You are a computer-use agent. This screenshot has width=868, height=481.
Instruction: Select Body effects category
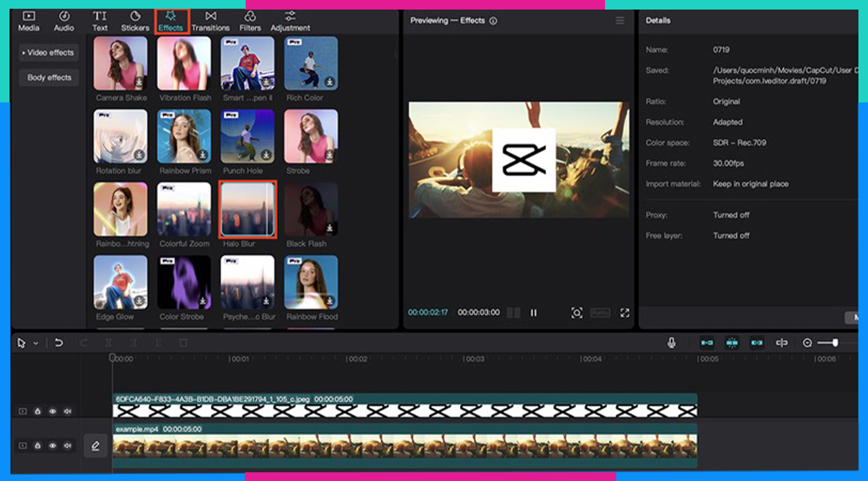tap(49, 77)
